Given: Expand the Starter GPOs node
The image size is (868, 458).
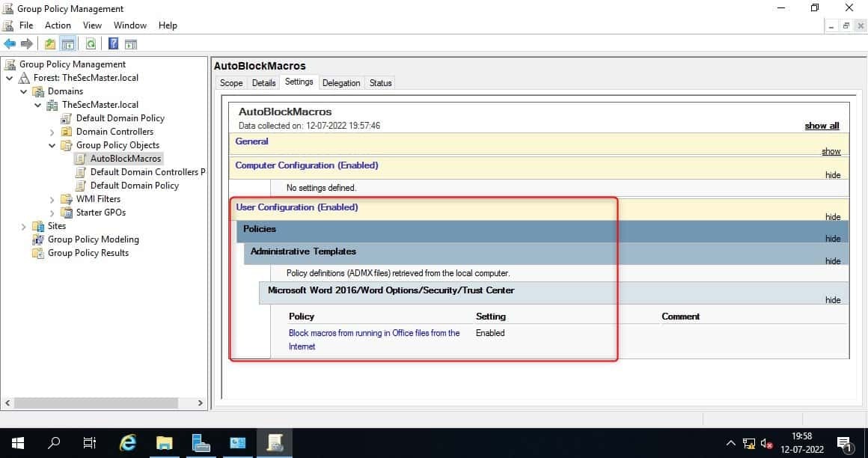Looking at the screenshot, I should point(52,213).
